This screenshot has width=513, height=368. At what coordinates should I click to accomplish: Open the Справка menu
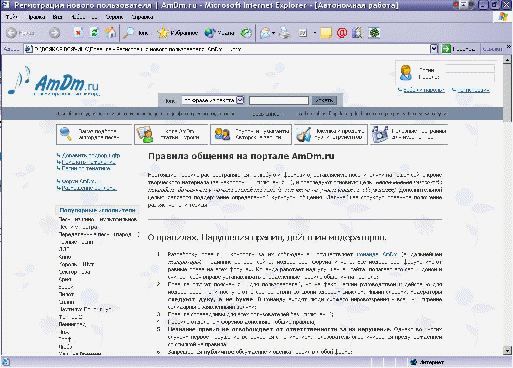tap(142, 17)
